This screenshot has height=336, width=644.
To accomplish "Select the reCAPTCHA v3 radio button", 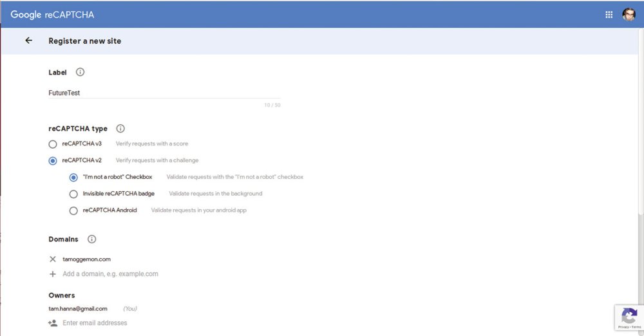I will pos(53,144).
